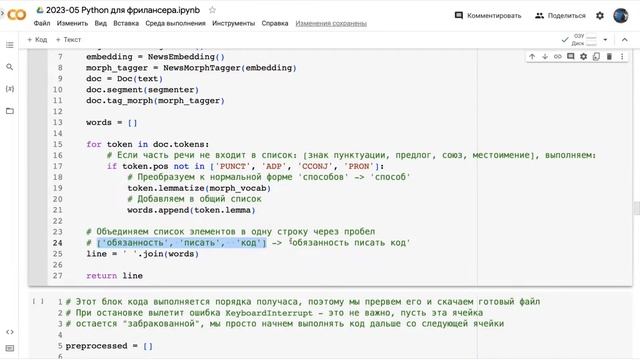Click the comment '# Объединяем список элементов'
Screen dimensions: 640x360
tap(231, 232)
